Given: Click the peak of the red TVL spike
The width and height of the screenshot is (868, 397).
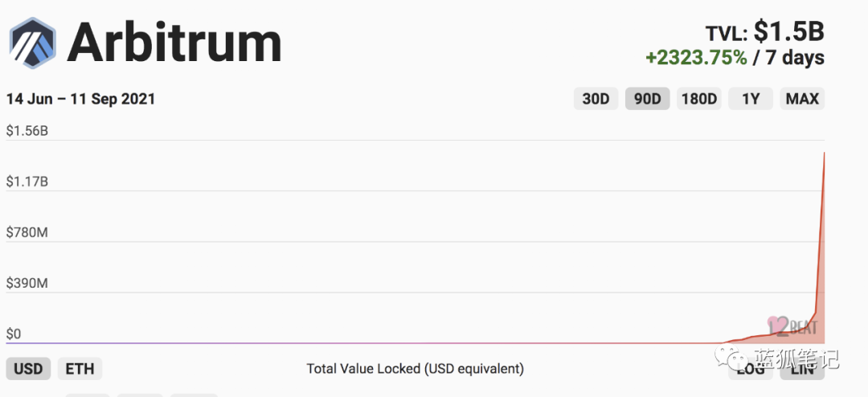Looking at the screenshot, I should click(x=824, y=153).
